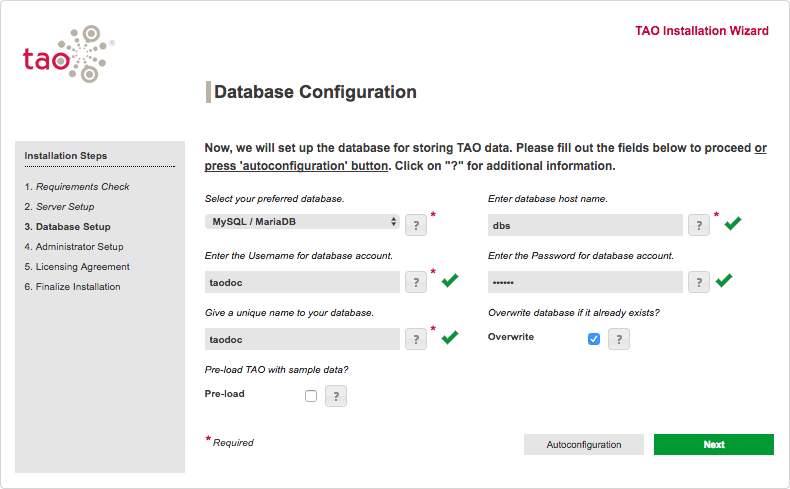The height and width of the screenshot is (489, 790).
Task: Go to Requirements Check step
Action: point(83,187)
